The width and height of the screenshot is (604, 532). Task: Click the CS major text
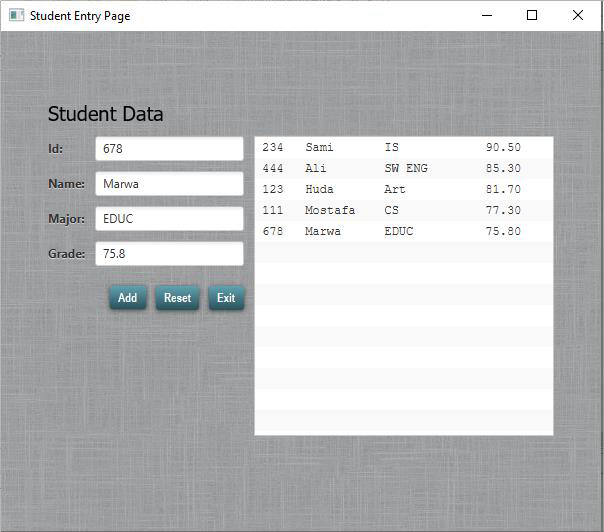391,210
